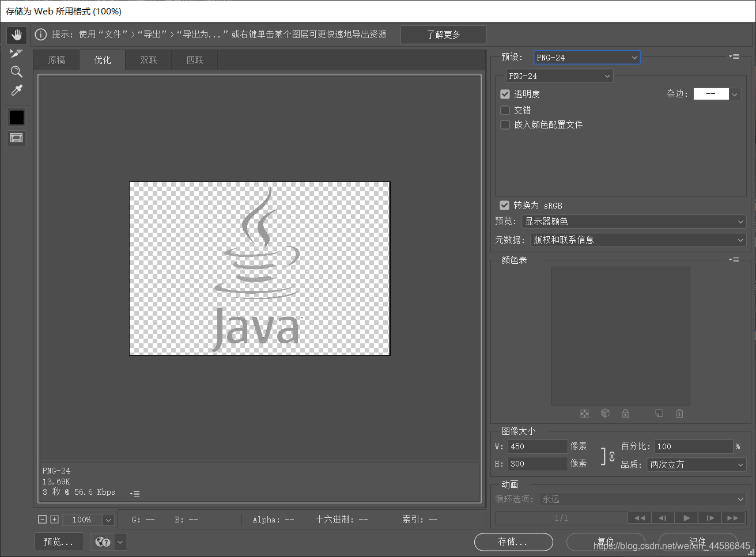Open the PNG-24 file format dropdown
The height and width of the screenshot is (557, 756).
pos(560,75)
